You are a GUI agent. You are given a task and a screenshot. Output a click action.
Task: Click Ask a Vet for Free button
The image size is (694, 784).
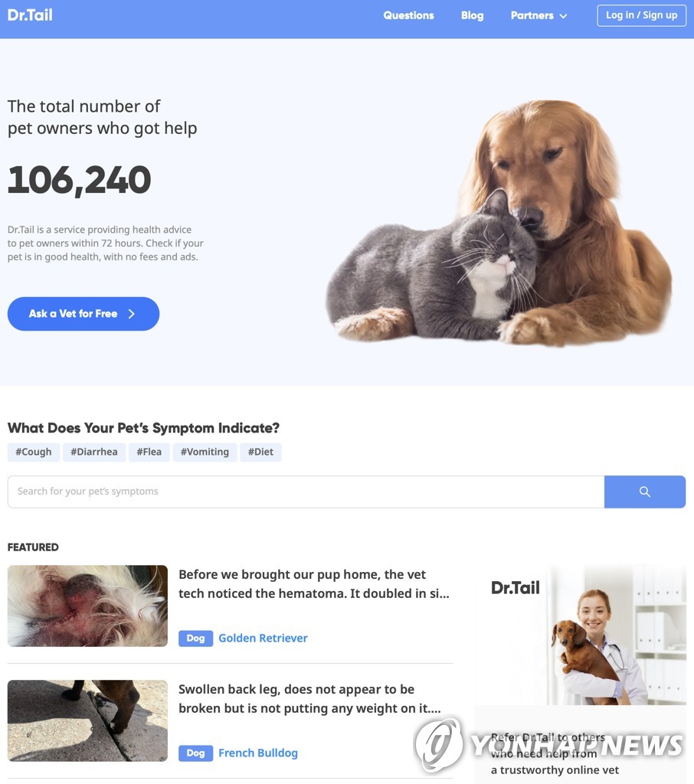pos(83,313)
